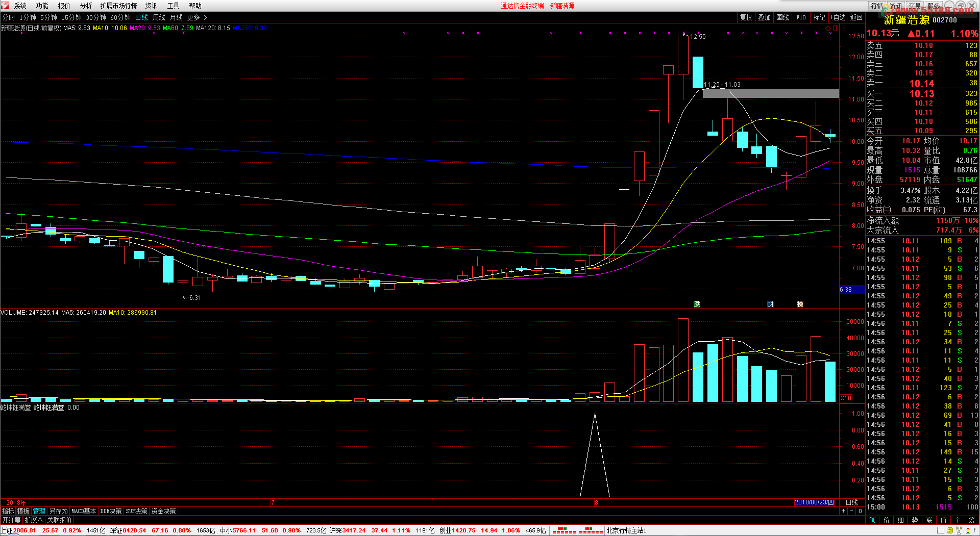This screenshot has height=536, width=980.
Task: Open the 系统 menu
Action: point(20,6)
